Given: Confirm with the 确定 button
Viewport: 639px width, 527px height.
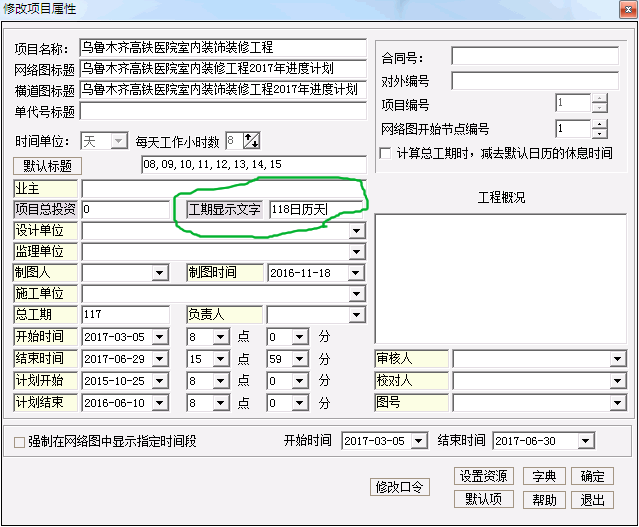Looking at the screenshot, I should pyautogui.click(x=592, y=476).
